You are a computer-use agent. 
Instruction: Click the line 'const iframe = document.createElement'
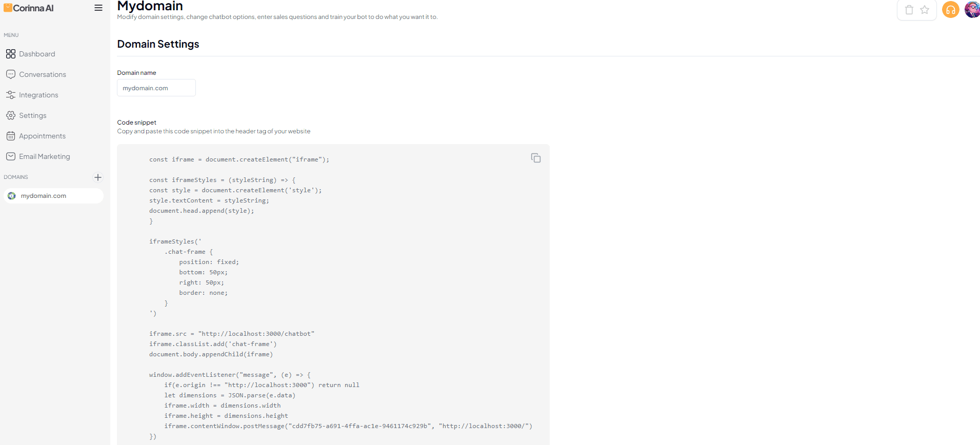[x=239, y=159]
